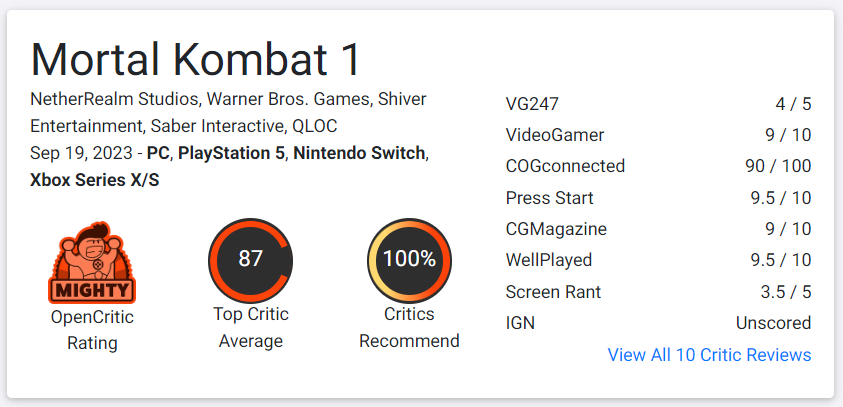843x407 pixels.
Task: Click the CGMagazine review entry
Action: coord(658,229)
